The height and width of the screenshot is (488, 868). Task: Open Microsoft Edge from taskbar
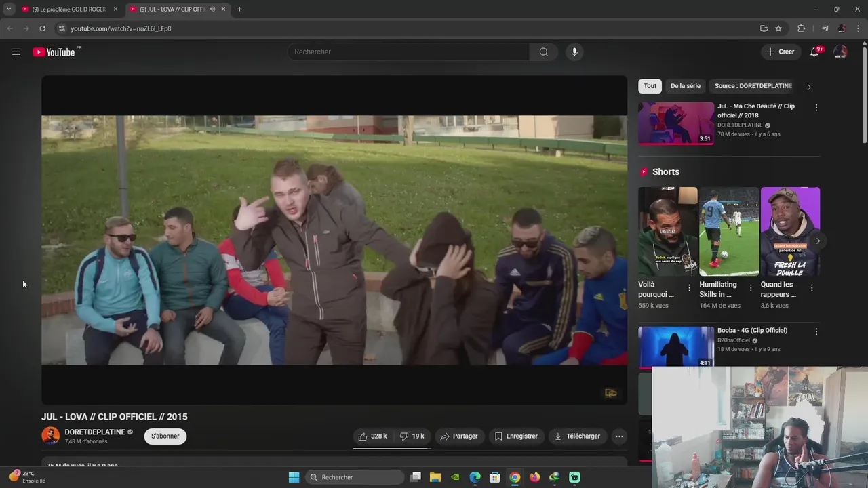point(475,477)
